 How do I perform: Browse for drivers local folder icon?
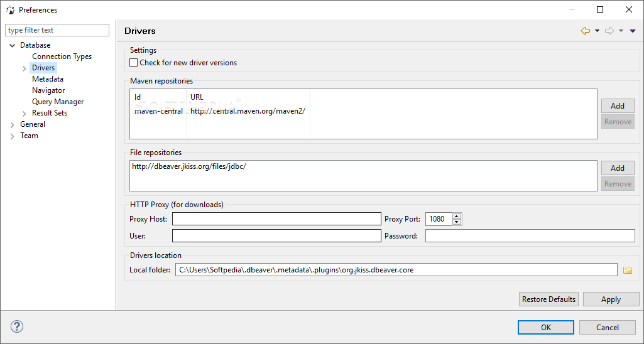click(627, 270)
